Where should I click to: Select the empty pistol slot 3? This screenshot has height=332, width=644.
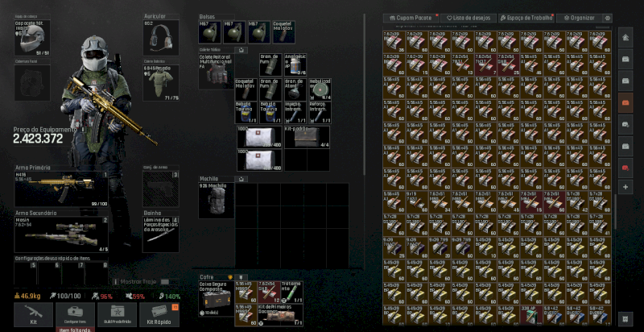[161, 189]
